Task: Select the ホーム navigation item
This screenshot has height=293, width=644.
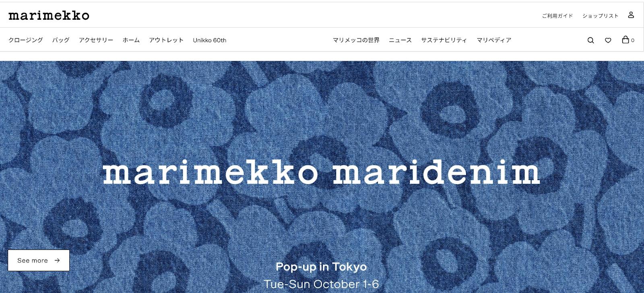Action: 131,40
